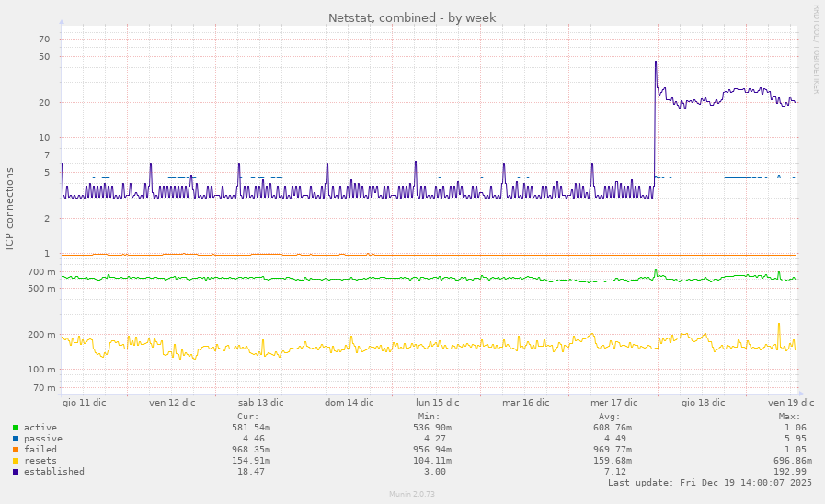Click failed minimum value 956.94m
The image size is (825, 504).
(432, 450)
